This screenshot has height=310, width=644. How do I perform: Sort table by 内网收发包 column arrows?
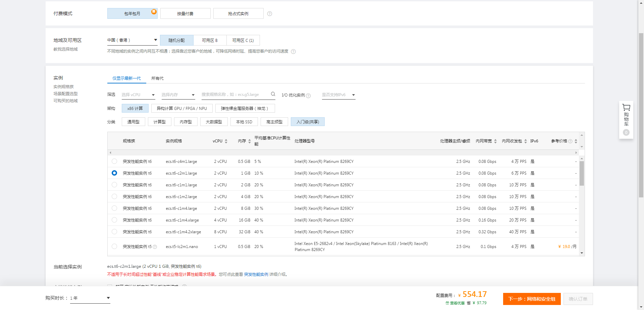[x=526, y=141]
